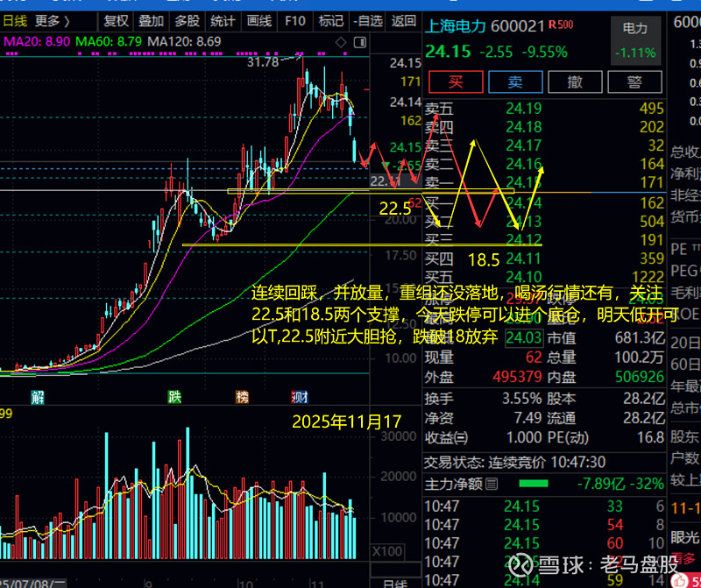Select the 日线 daily chart period
This screenshot has height=588, width=701.
coord(15,21)
